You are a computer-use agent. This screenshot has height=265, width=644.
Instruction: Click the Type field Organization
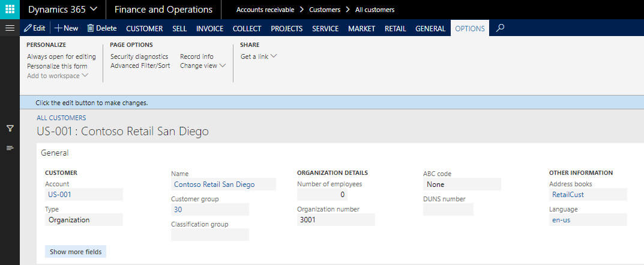point(84,220)
